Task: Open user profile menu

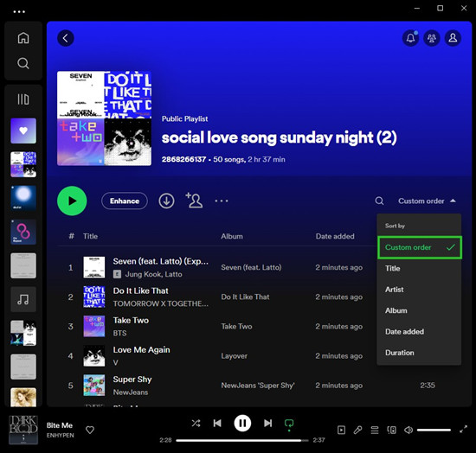Action: 453,38
